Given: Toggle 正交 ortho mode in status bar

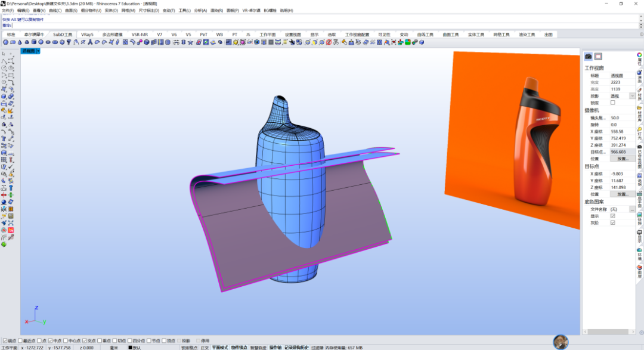Looking at the screenshot, I should pyautogui.click(x=205, y=348).
